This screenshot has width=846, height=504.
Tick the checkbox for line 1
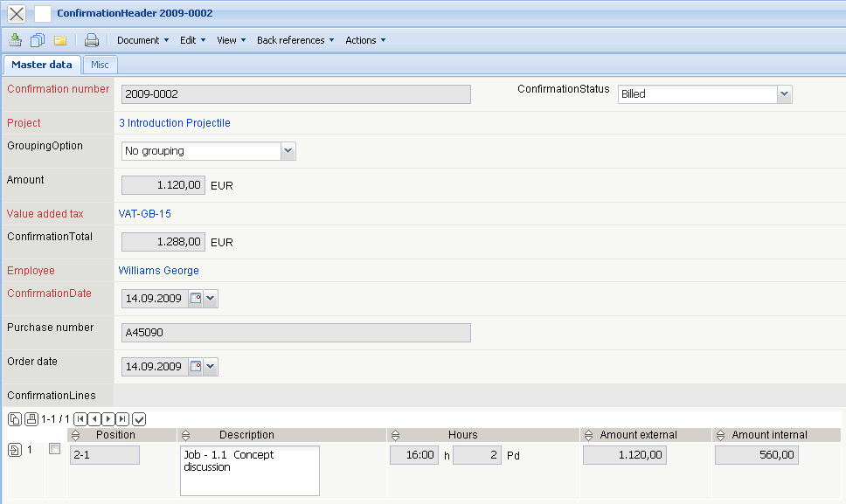coord(55,449)
